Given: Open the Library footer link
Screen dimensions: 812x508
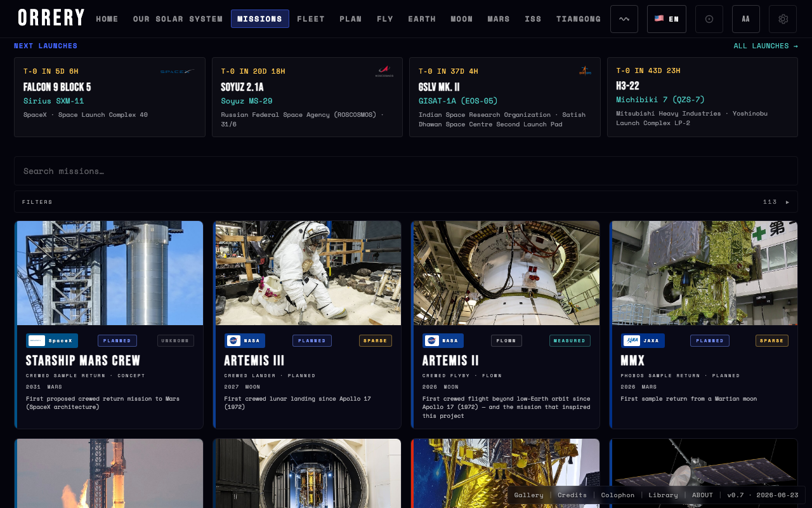Looking at the screenshot, I should [x=664, y=495].
